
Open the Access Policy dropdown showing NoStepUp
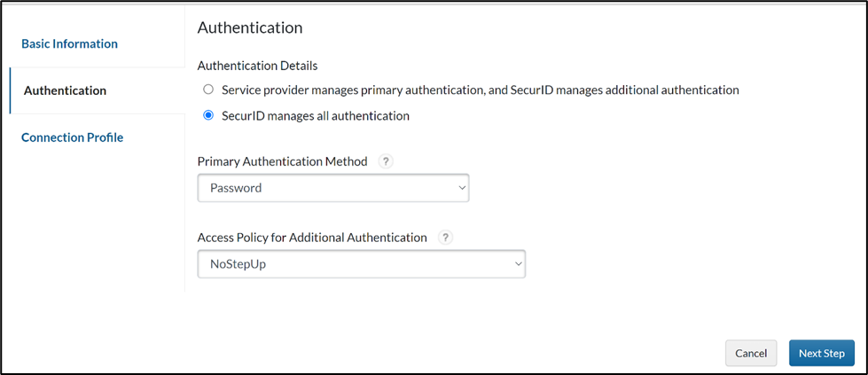[361, 264]
